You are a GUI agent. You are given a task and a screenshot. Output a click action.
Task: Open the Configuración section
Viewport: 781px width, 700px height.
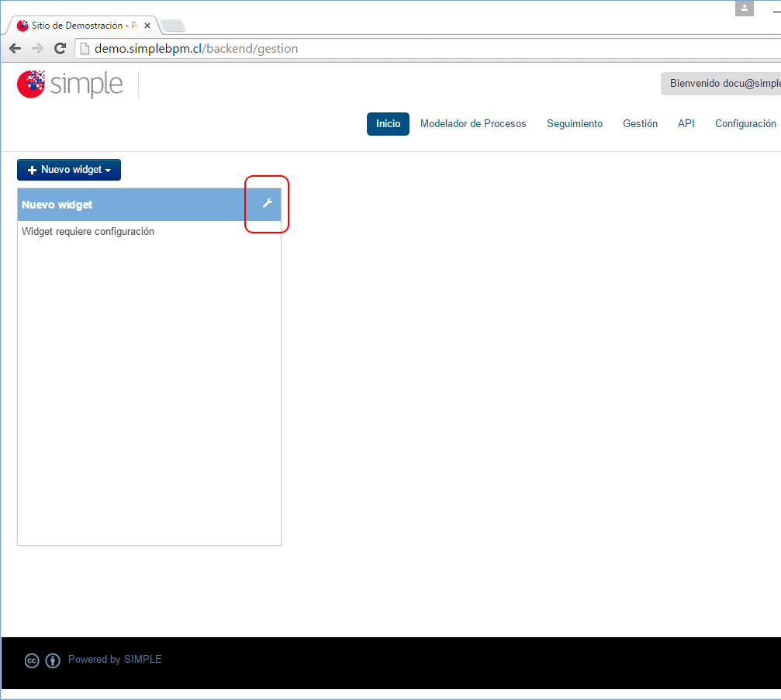(745, 124)
